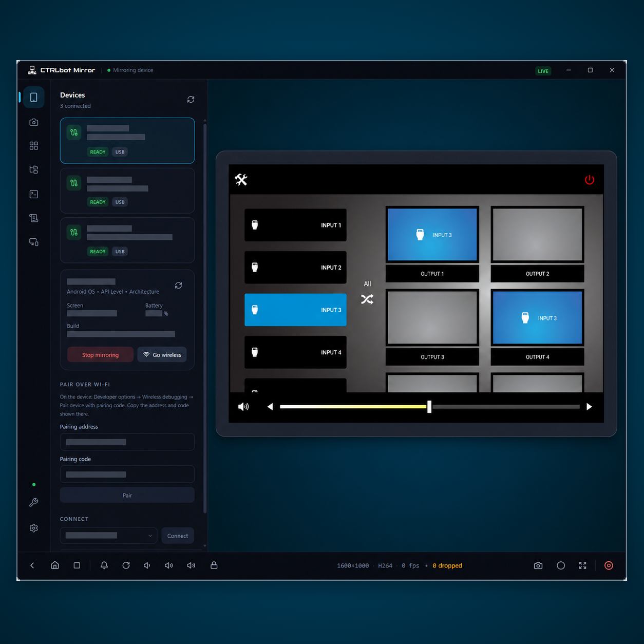Open the wrench tools icon in left sidebar
This screenshot has height=644, width=644.
pos(34,502)
